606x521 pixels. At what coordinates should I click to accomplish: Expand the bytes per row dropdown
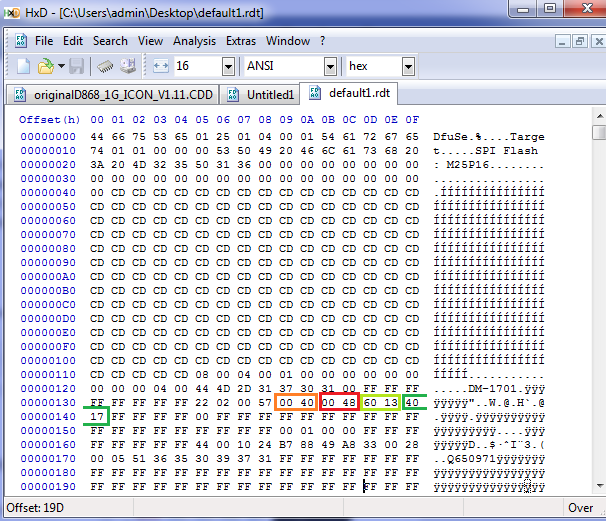coord(227,66)
